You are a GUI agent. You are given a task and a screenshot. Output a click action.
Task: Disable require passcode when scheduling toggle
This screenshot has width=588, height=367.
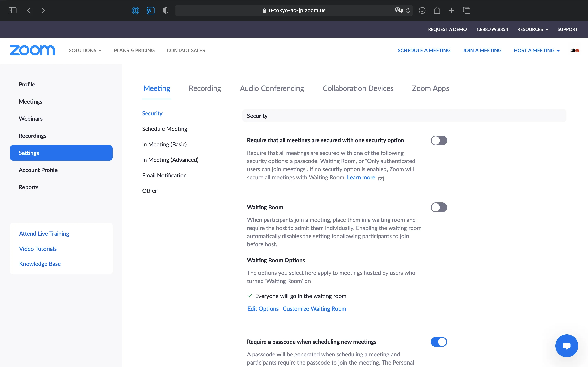tap(439, 342)
